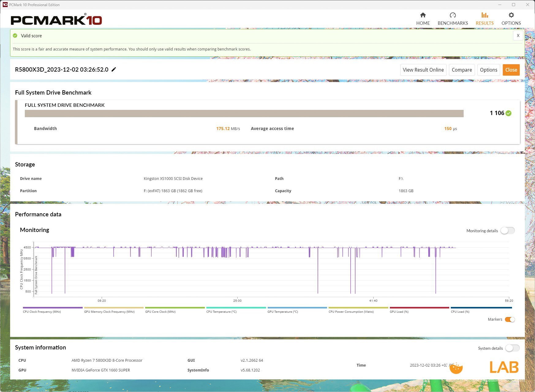Toggle the GPU Load legend item
The width and height of the screenshot is (535, 392).
[419, 310]
